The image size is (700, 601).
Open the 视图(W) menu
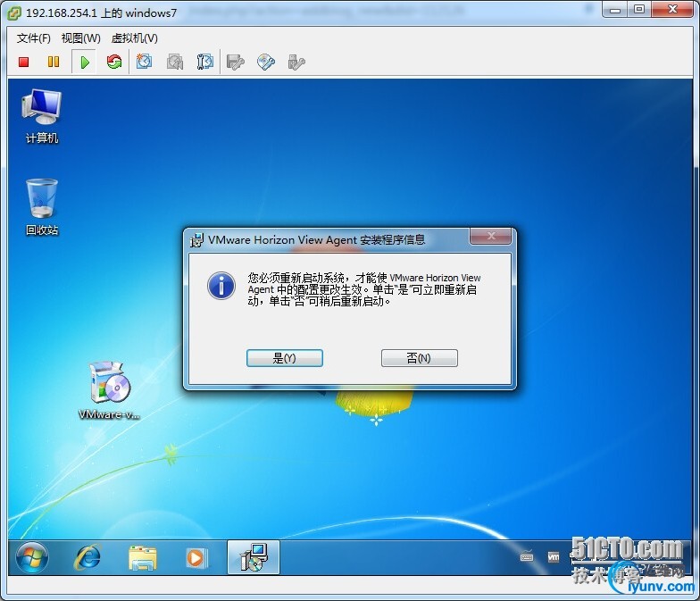tap(80, 38)
